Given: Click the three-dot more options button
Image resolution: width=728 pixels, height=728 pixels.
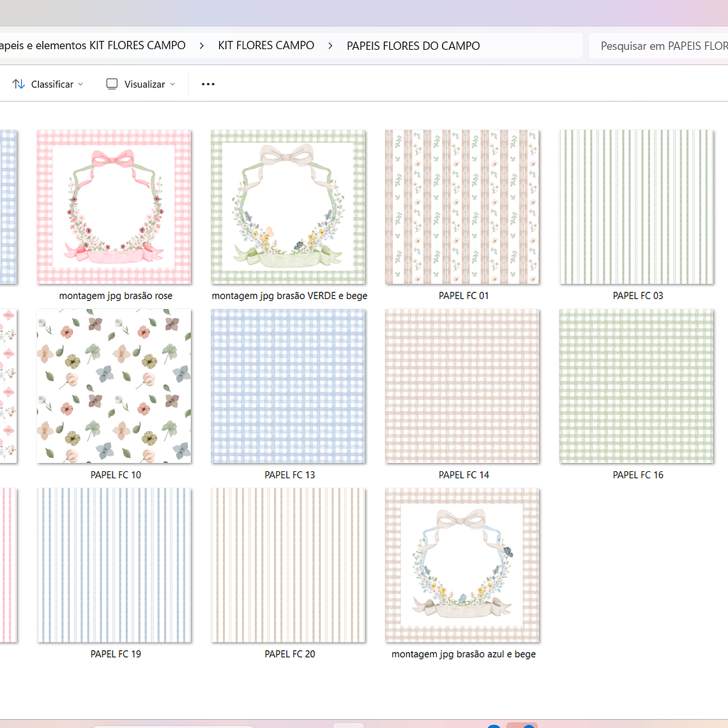Looking at the screenshot, I should point(208,84).
